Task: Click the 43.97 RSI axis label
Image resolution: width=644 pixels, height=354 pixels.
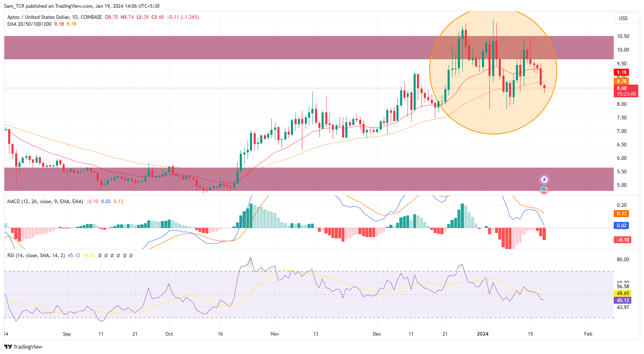Action: (x=623, y=307)
